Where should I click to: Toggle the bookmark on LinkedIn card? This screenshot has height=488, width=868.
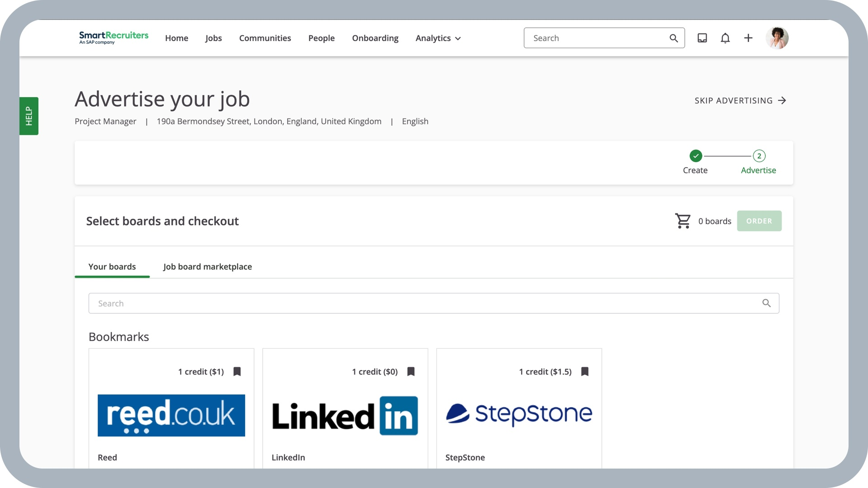(411, 371)
